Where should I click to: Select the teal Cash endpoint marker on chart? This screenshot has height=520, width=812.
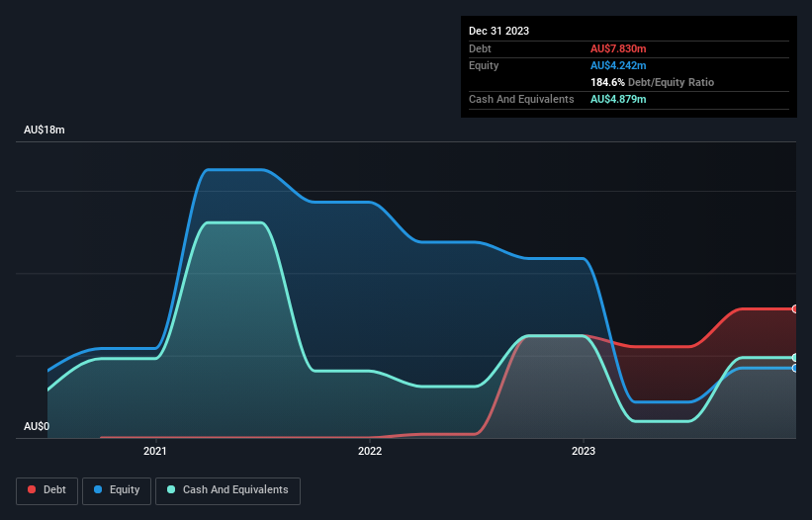(x=795, y=358)
